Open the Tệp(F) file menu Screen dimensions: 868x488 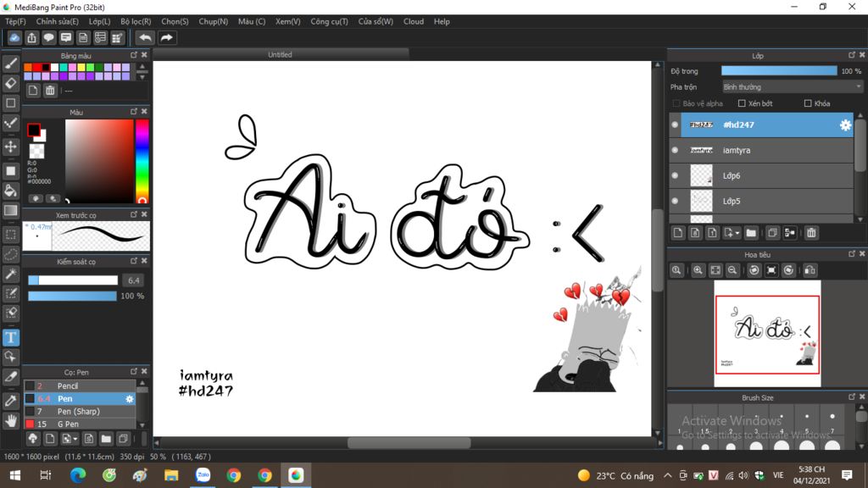click(15, 21)
